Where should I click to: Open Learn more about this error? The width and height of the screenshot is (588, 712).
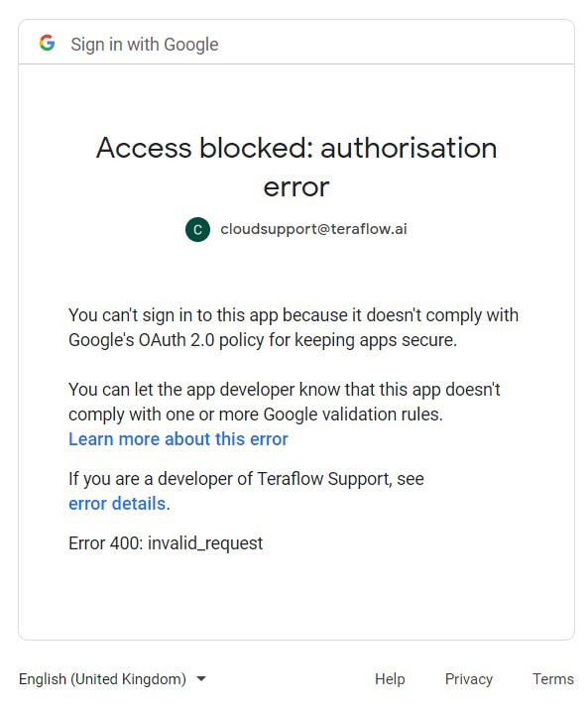[x=178, y=439]
